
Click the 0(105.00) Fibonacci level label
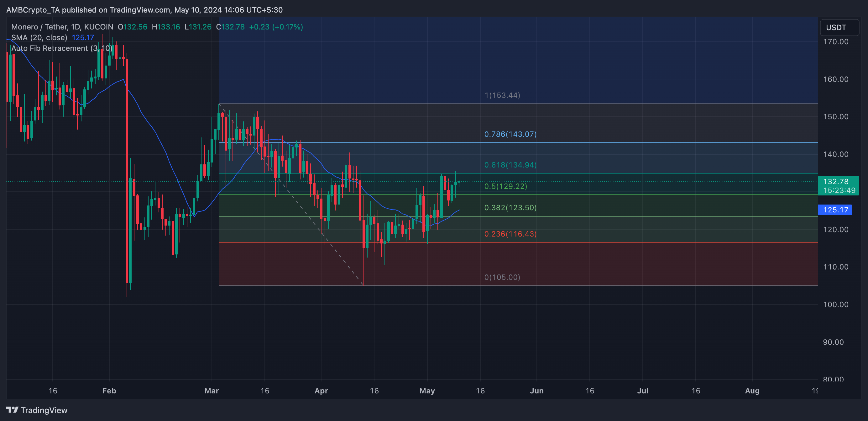[502, 277]
